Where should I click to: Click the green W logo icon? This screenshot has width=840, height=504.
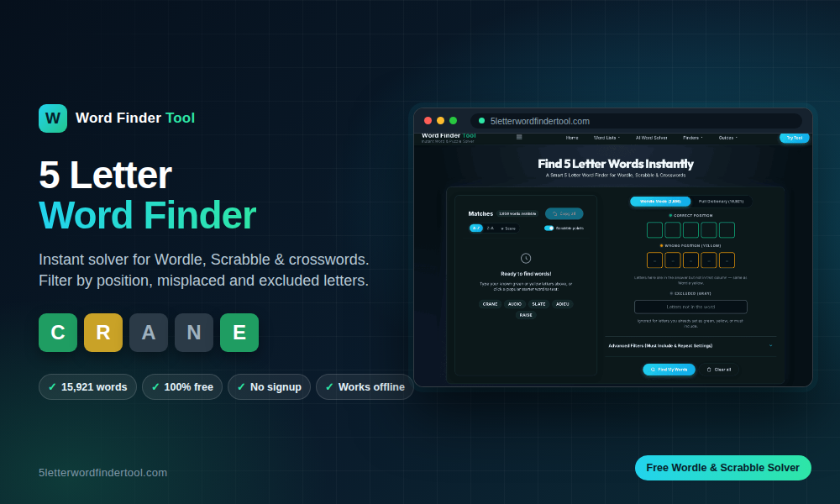[x=52, y=118]
